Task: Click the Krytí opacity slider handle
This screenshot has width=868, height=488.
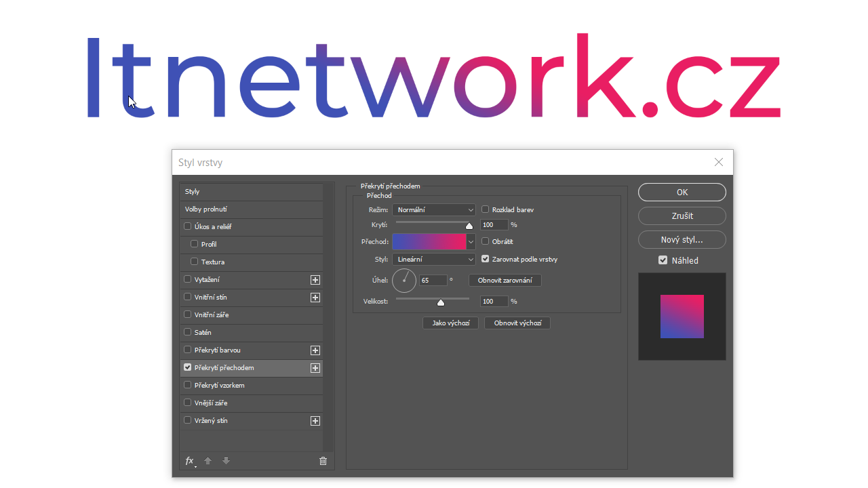Action: click(x=469, y=226)
